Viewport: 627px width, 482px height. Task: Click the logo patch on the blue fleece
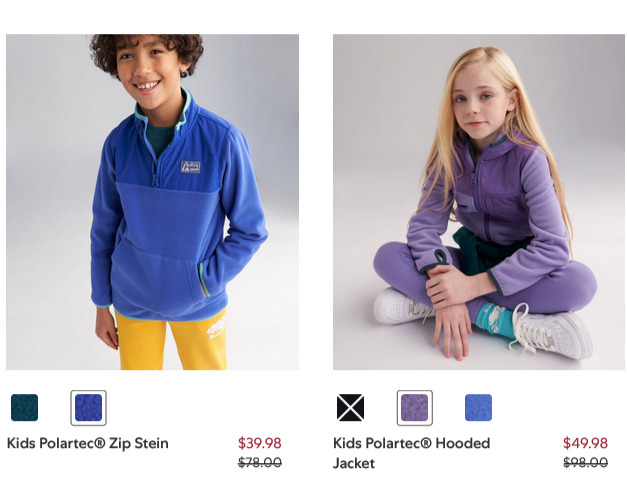click(x=190, y=167)
